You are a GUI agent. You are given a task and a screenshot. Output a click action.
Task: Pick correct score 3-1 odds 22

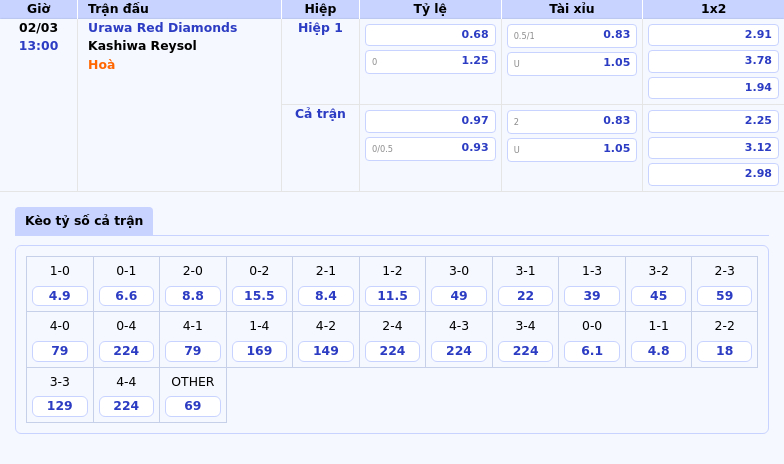point(526,296)
